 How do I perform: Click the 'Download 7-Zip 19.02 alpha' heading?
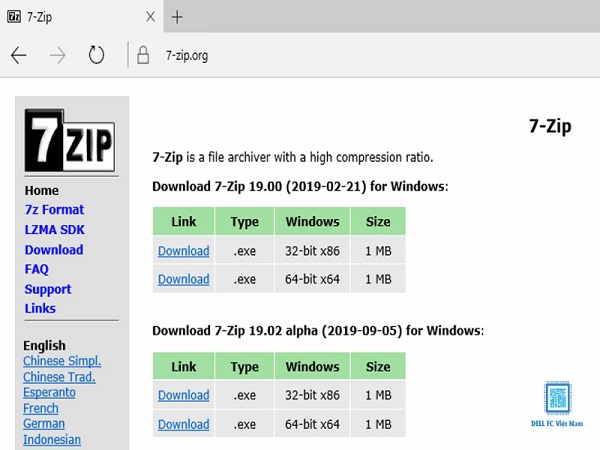(318, 331)
